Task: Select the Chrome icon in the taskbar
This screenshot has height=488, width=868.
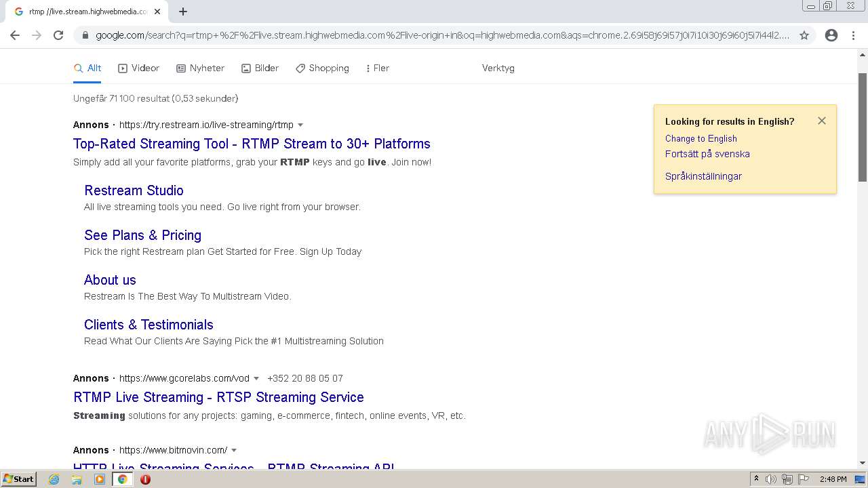Action: [x=123, y=479]
